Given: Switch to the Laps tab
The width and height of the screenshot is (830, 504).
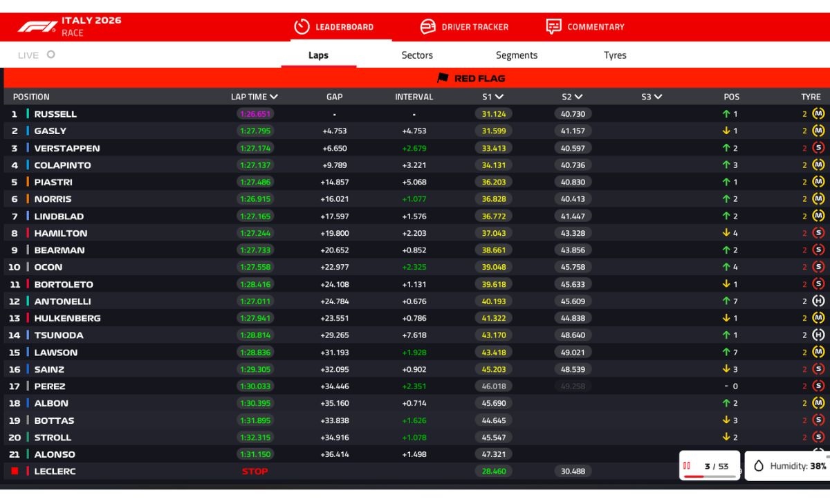Looking at the screenshot, I should pos(318,55).
